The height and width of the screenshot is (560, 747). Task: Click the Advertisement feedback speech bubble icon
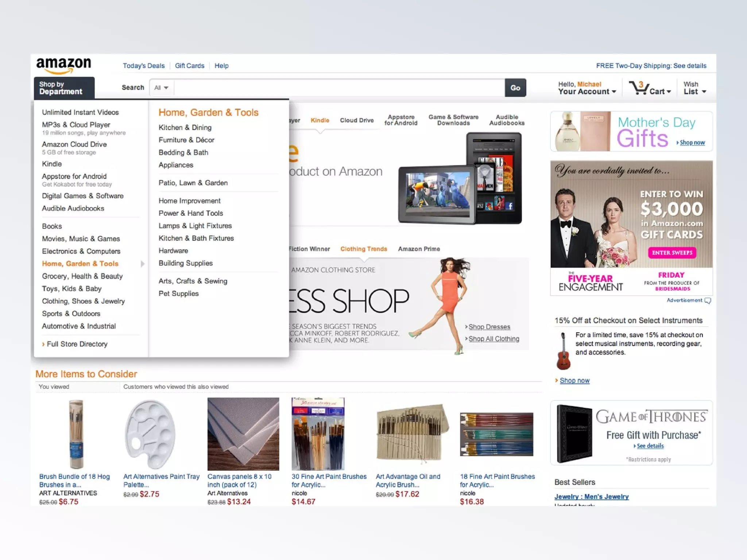pyautogui.click(x=708, y=300)
